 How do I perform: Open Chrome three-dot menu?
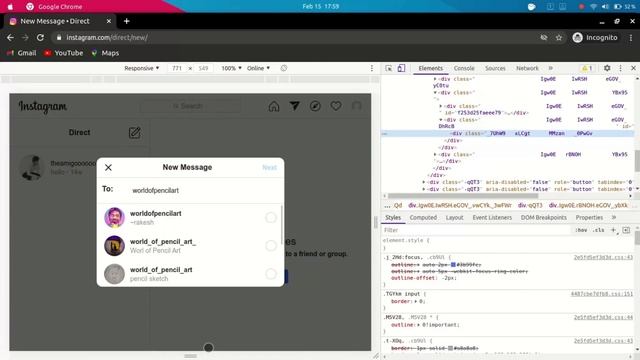[631, 38]
